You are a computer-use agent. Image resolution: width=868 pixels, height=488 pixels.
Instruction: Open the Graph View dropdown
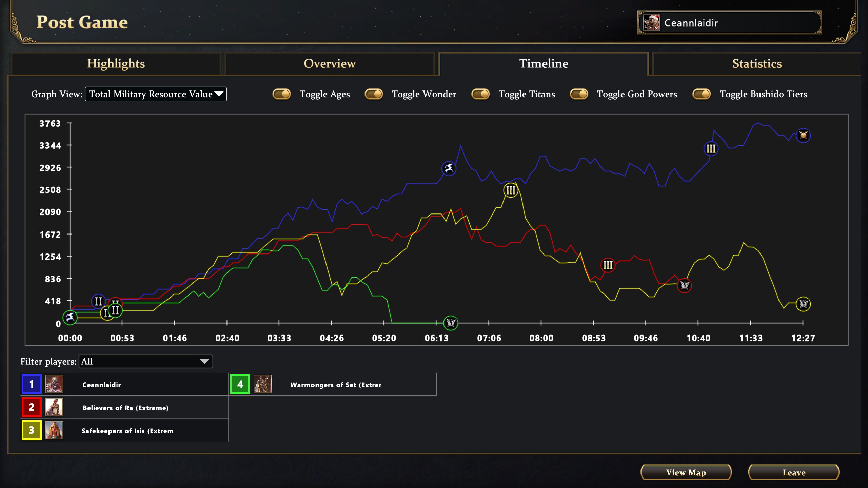point(156,94)
